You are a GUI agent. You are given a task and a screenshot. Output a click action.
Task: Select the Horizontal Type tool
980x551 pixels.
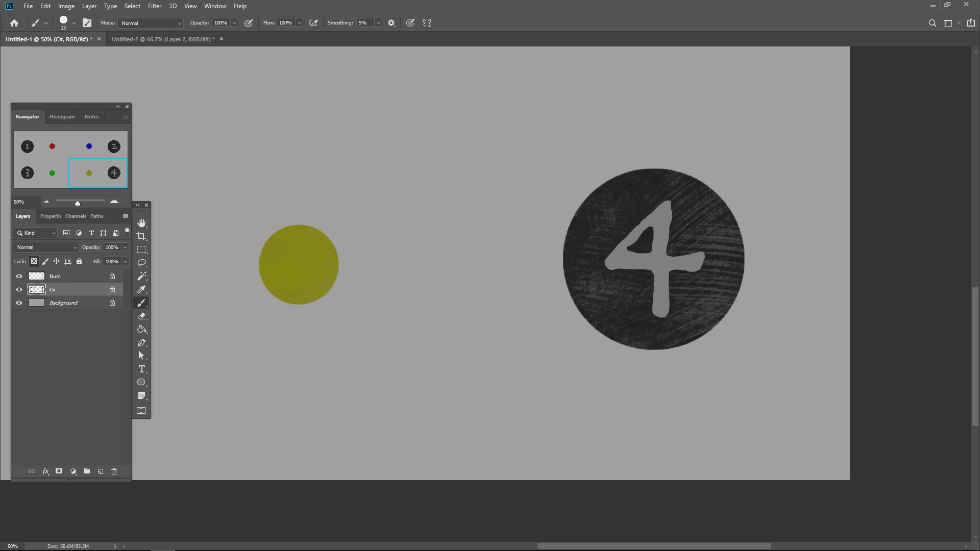coord(141,369)
